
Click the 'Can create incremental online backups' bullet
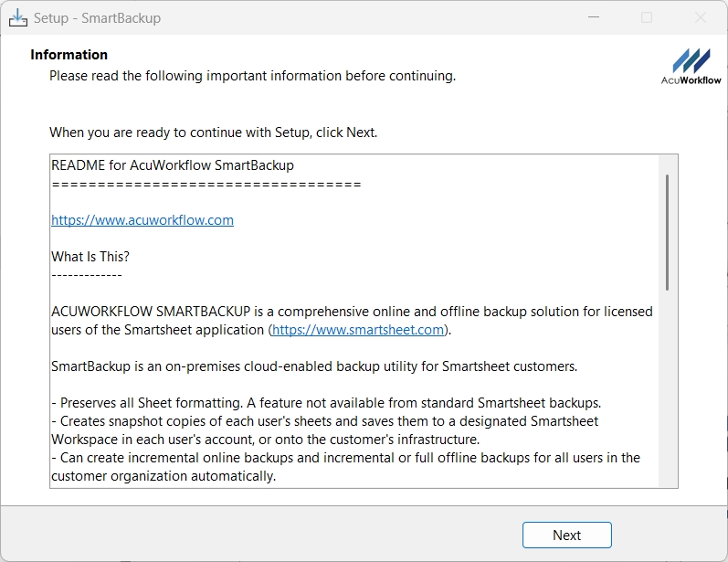pyautogui.click(x=345, y=458)
